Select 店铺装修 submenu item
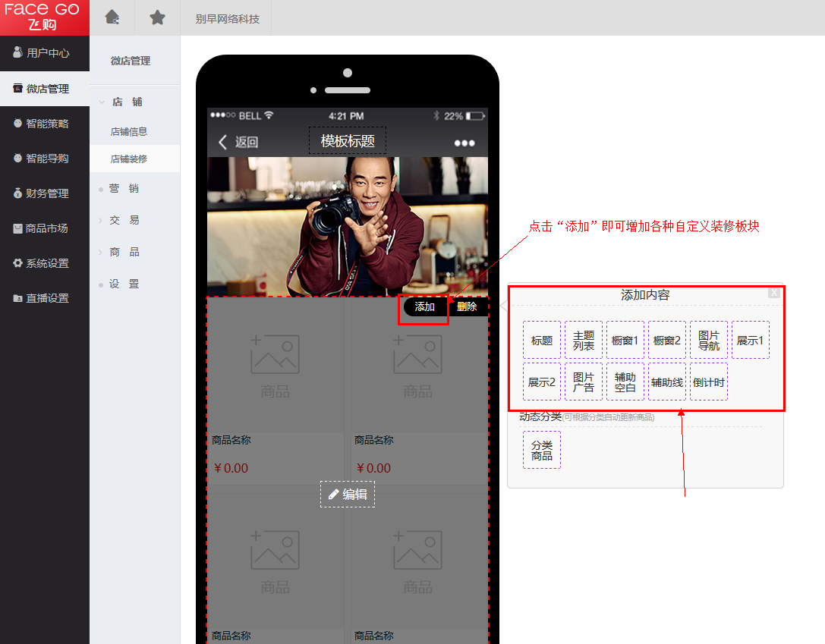825x644 pixels. pyautogui.click(x=129, y=159)
